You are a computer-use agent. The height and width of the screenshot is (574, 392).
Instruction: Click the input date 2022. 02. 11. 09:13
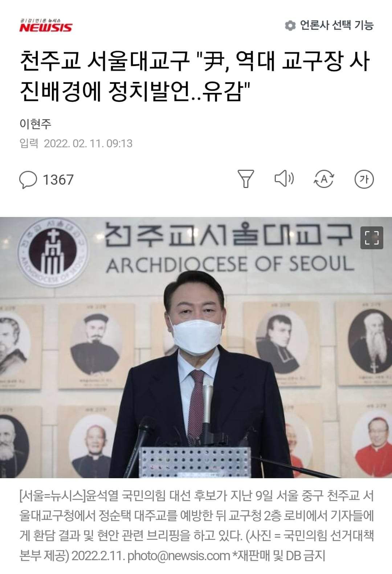88,143
